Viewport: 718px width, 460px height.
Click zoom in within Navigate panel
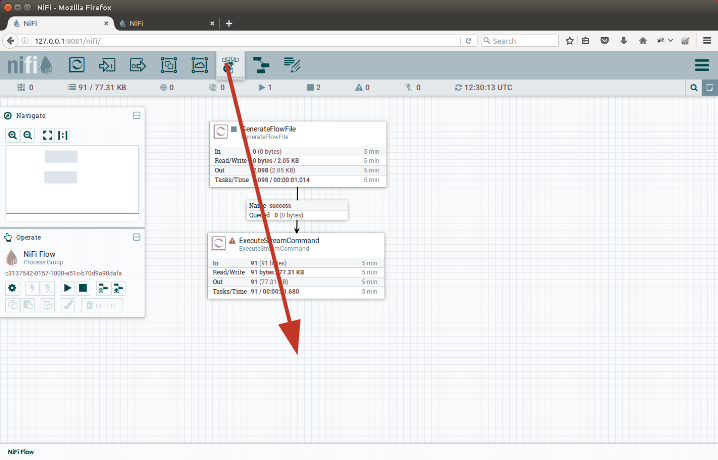tap(13, 135)
